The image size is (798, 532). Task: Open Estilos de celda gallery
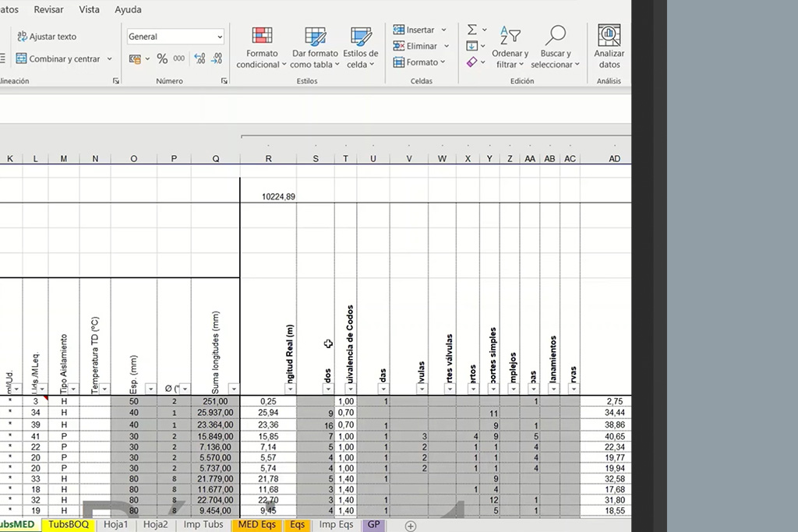(361, 48)
